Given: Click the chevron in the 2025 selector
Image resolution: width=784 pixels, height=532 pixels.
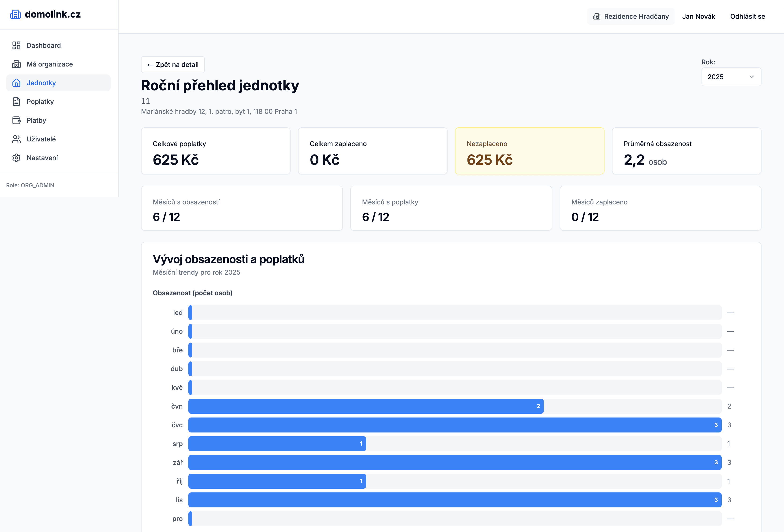Looking at the screenshot, I should click(x=751, y=77).
